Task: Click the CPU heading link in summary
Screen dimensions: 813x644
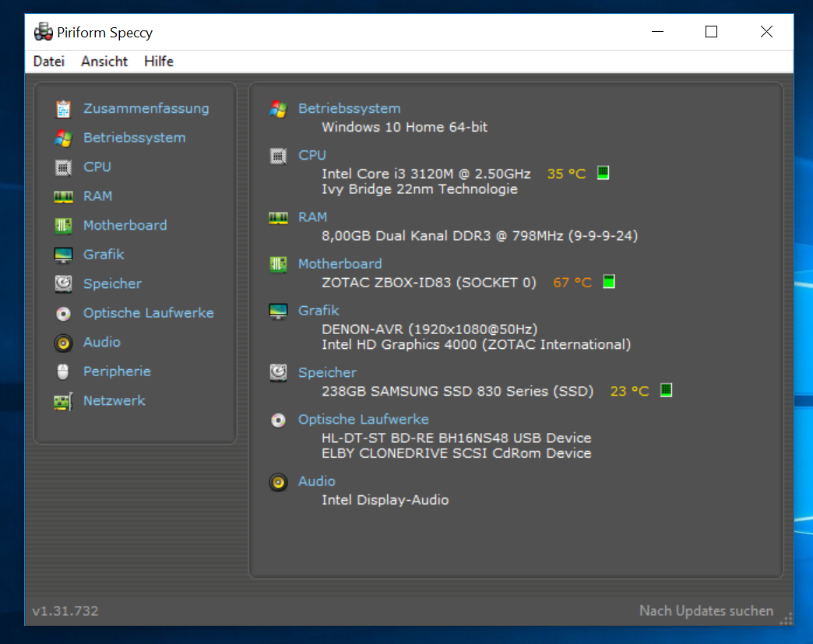Action: (312, 155)
